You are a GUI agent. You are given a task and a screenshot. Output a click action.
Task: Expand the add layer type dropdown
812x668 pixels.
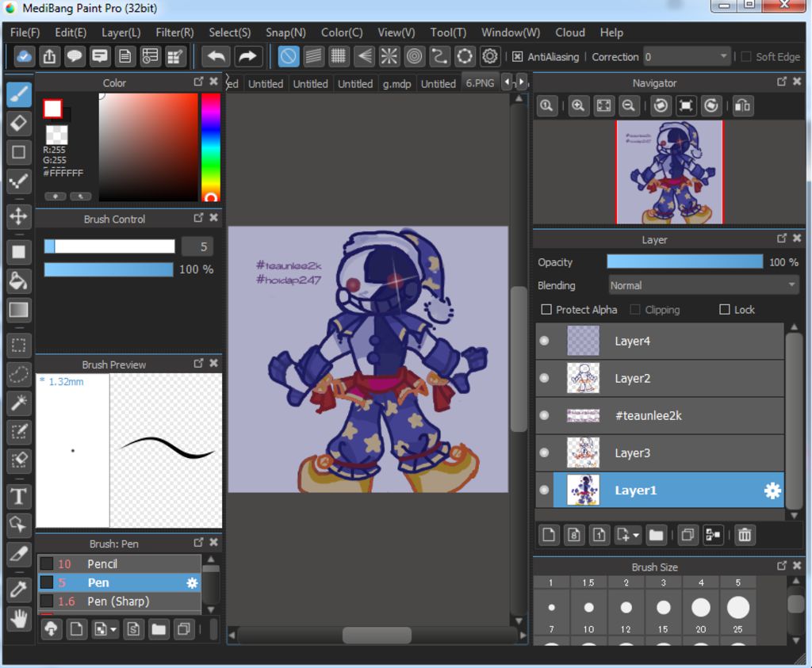636,535
